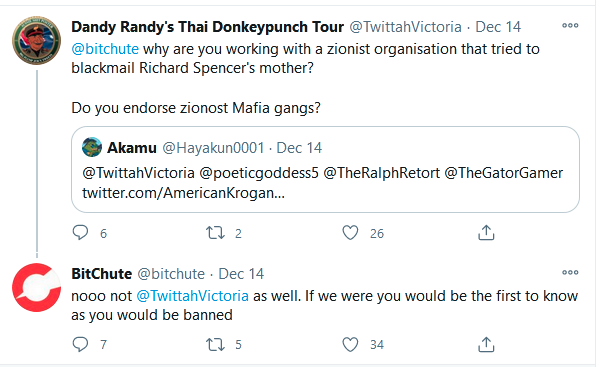Like BitChute's tweet with 34 likes
Viewport: 604px width, 367px height.
(x=350, y=345)
